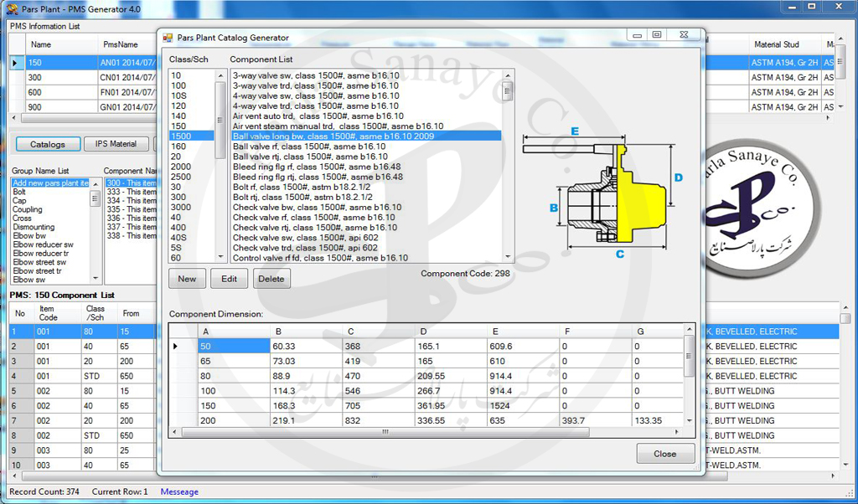858x504 pixels.
Task: Select class 2500 in Class/Sch list
Action: 192,177
